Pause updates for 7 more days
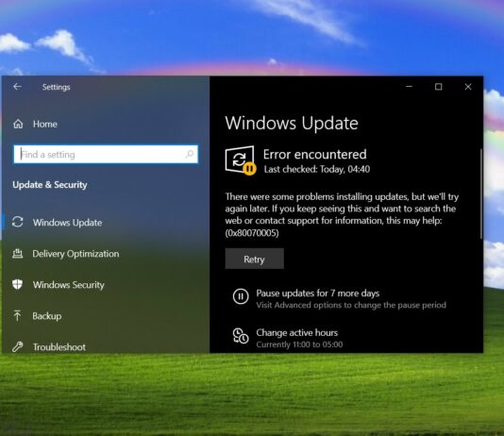 tap(317, 293)
